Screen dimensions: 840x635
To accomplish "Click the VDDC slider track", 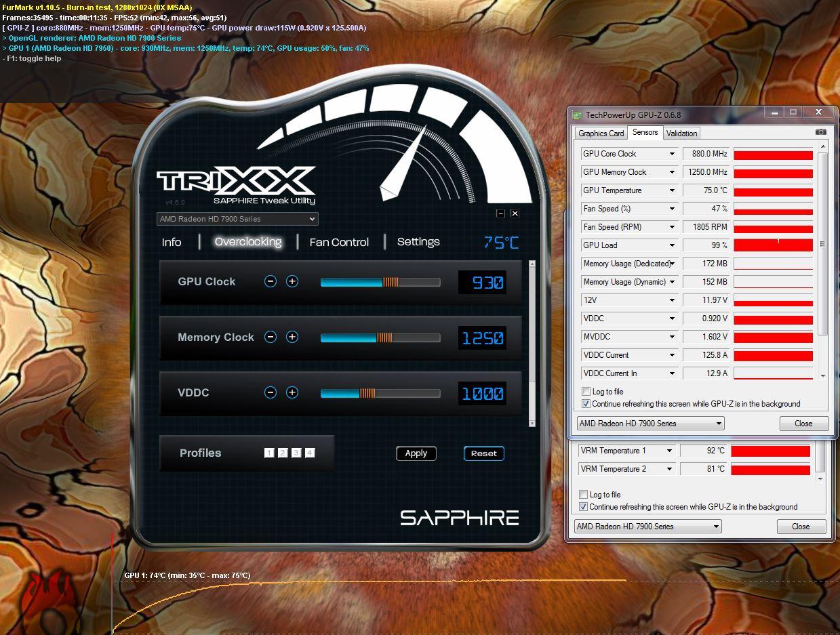I will point(380,393).
